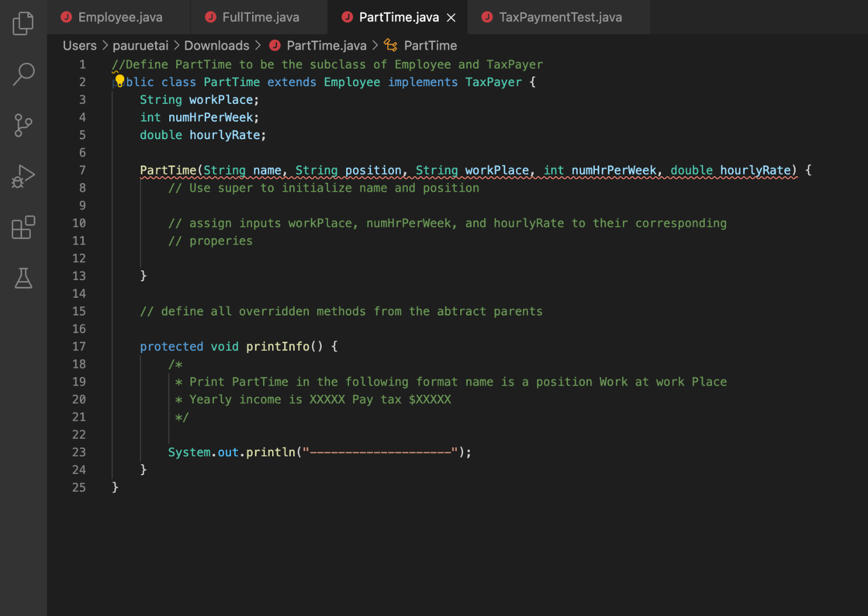Switch to the Employee.java tab
Viewport: 868px width, 616px height.
pyautogui.click(x=119, y=17)
